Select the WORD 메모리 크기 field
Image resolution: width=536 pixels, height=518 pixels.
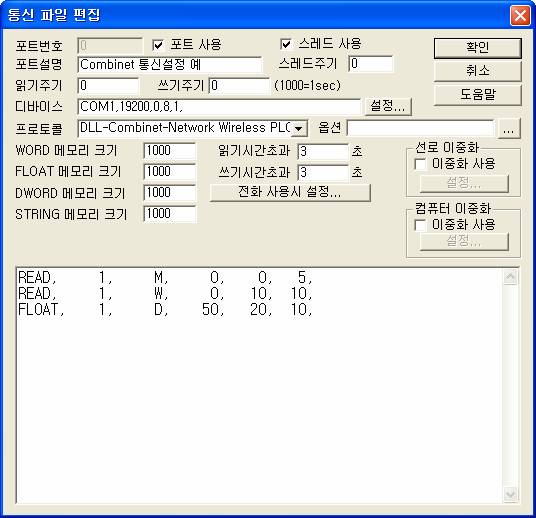pos(170,151)
